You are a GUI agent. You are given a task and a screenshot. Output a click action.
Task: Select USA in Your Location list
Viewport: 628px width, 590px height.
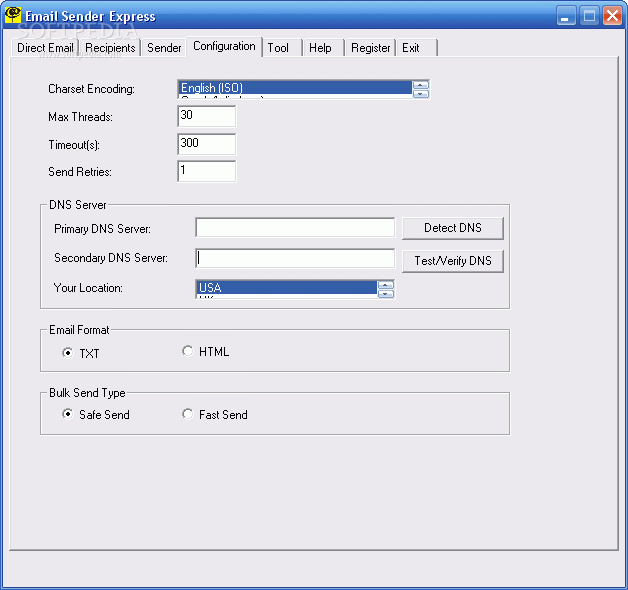(286, 288)
